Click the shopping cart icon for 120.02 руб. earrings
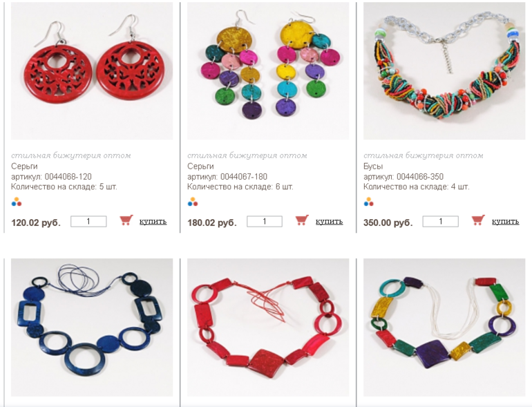532x407 pixels. (126, 220)
